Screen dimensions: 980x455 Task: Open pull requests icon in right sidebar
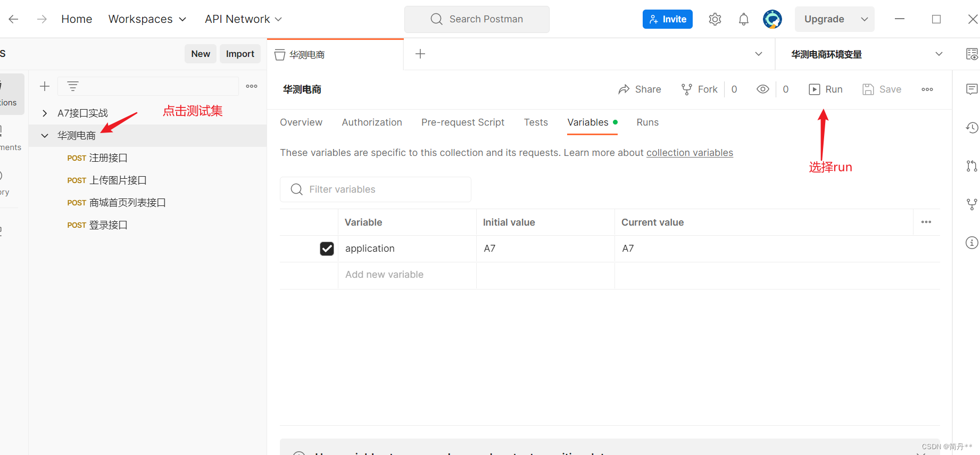(971, 166)
